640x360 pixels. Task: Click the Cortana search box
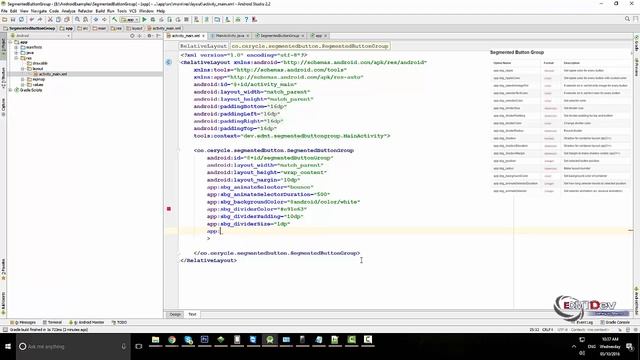tap(73, 347)
